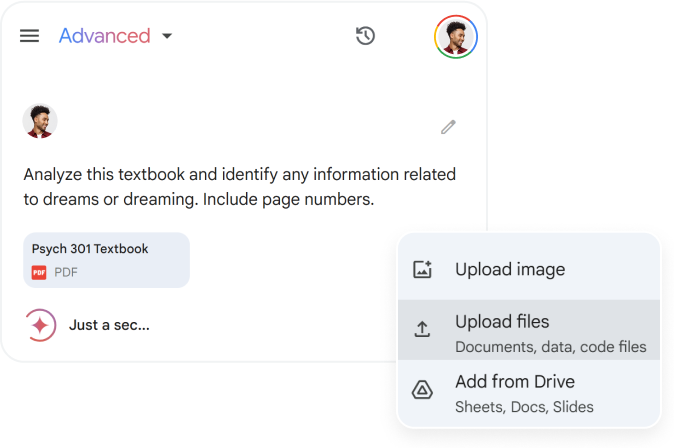
Task: Edit the prompt with pencil icon
Action: point(448,127)
